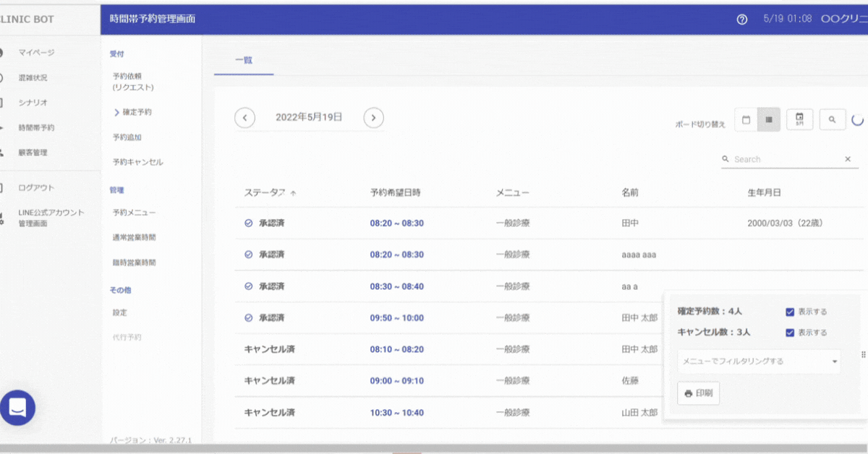Clear the Search field with X icon
Image resolution: width=868 pixels, height=454 pixels.
(x=848, y=159)
